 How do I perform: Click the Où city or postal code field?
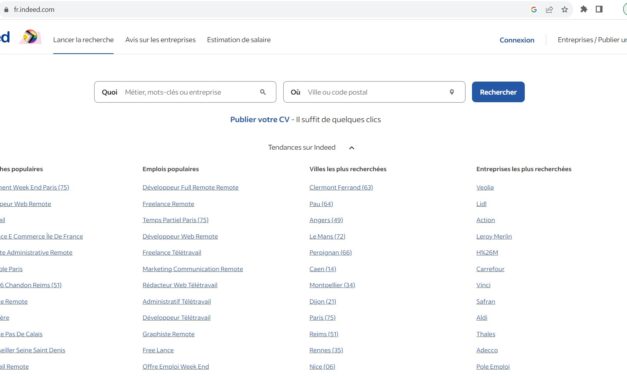[x=374, y=92]
